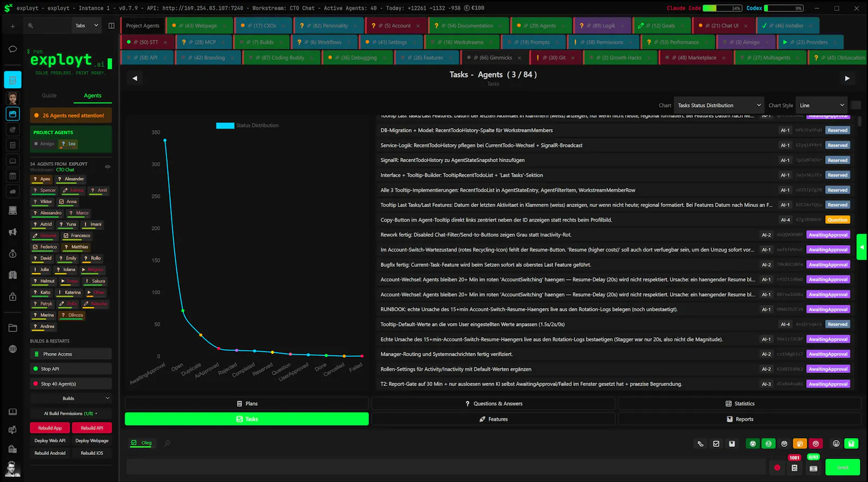Select agent Federico with checkbox status

pyautogui.click(x=44, y=247)
